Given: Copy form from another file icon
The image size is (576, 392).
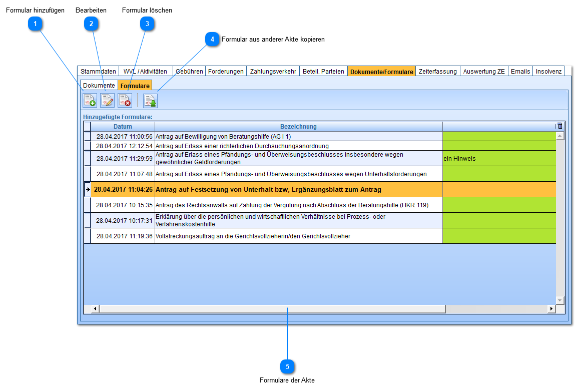Looking at the screenshot, I should click(x=150, y=101).
